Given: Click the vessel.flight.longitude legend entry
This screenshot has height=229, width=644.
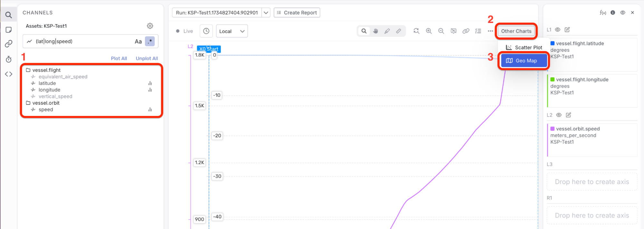Looking at the screenshot, I should (x=592, y=91).
